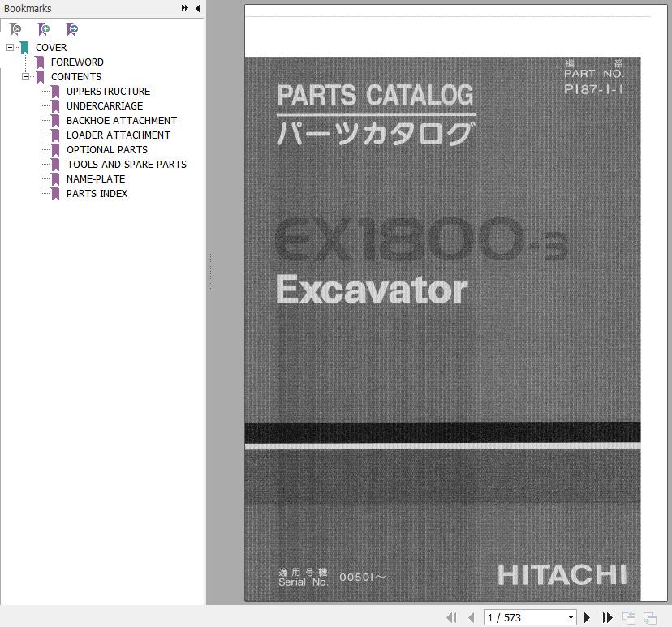Click the COVER bookmark ribbon icon
Viewport: 672px width, 627px height.
tap(24, 48)
